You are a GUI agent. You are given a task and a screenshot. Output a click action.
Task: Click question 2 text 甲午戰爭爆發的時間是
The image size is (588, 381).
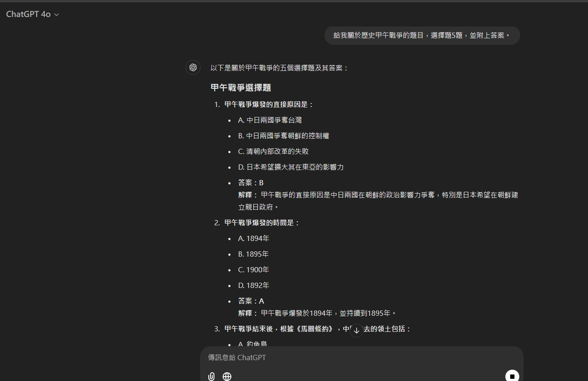pyautogui.click(x=262, y=223)
